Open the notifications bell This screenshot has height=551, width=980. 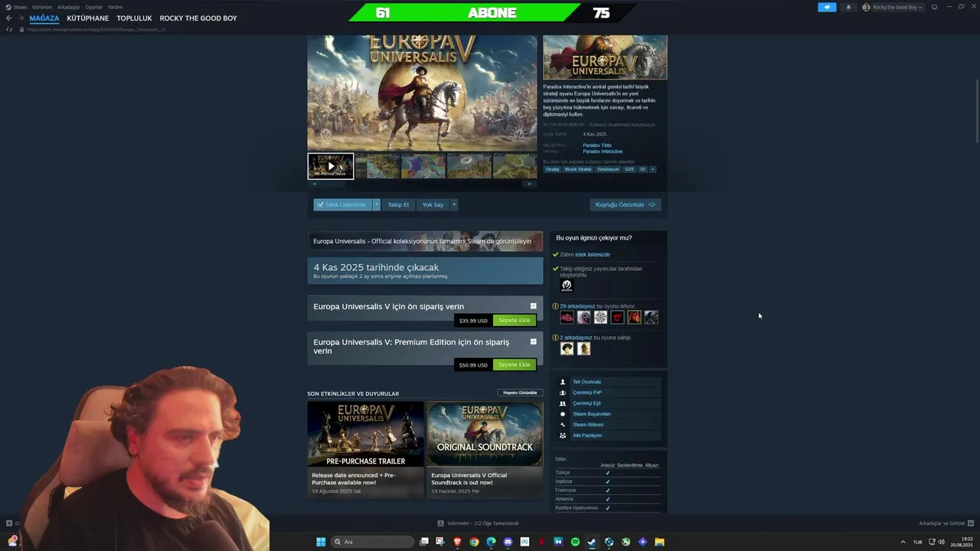click(848, 7)
